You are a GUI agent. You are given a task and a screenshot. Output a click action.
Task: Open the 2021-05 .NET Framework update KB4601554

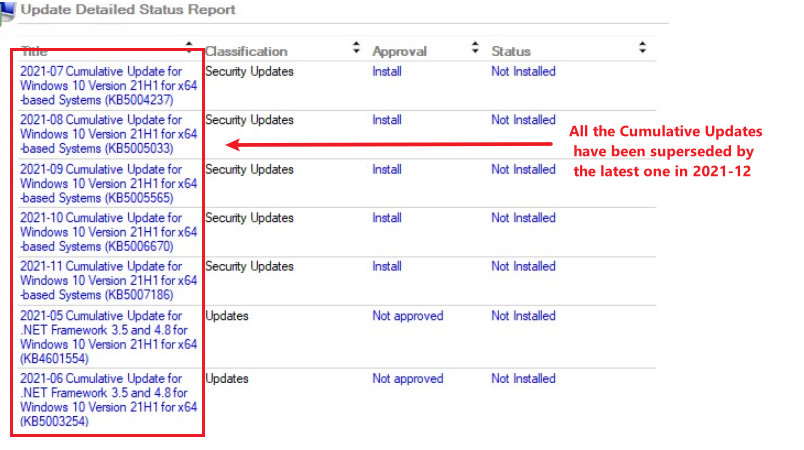[x=108, y=337]
